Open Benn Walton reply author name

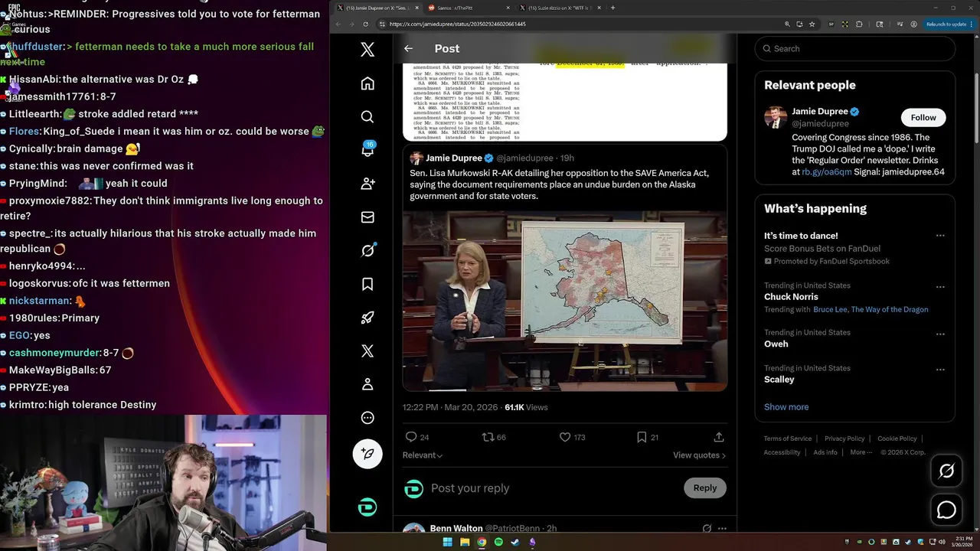click(x=456, y=528)
